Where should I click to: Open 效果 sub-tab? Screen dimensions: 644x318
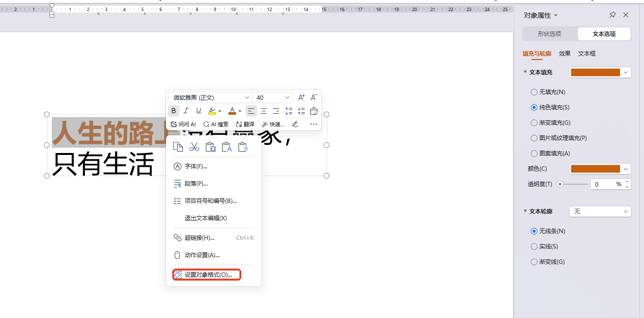tap(565, 54)
